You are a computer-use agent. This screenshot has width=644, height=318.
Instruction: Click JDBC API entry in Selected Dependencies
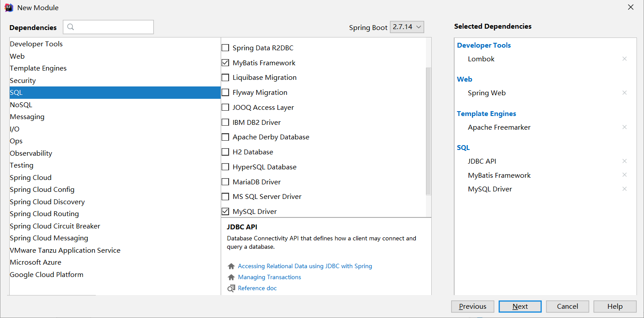[482, 161]
